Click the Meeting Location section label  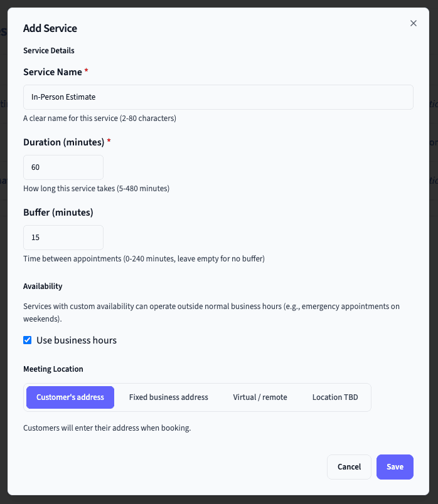pos(53,369)
